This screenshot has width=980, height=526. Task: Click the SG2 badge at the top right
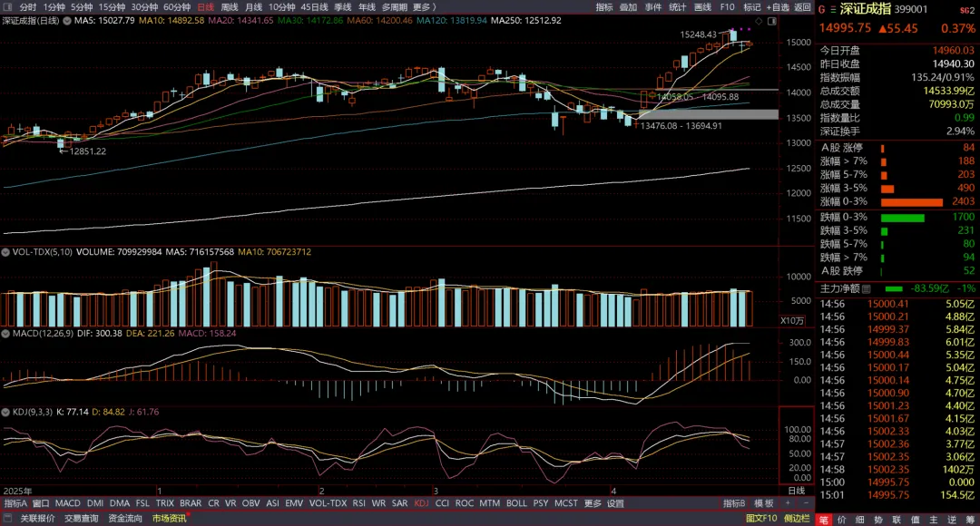point(967,10)
